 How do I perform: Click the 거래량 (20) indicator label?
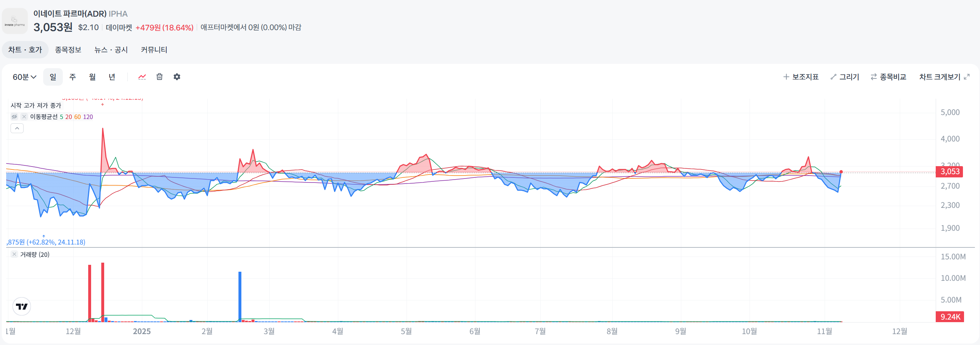pyautogui.click(x=35, y=254)
